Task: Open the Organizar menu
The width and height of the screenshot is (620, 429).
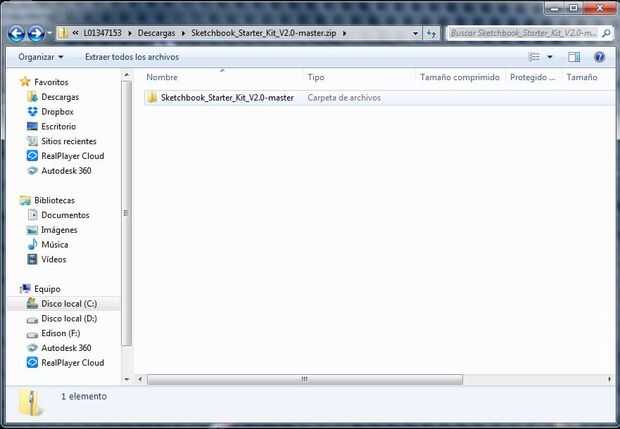Action: coord(41,57)
